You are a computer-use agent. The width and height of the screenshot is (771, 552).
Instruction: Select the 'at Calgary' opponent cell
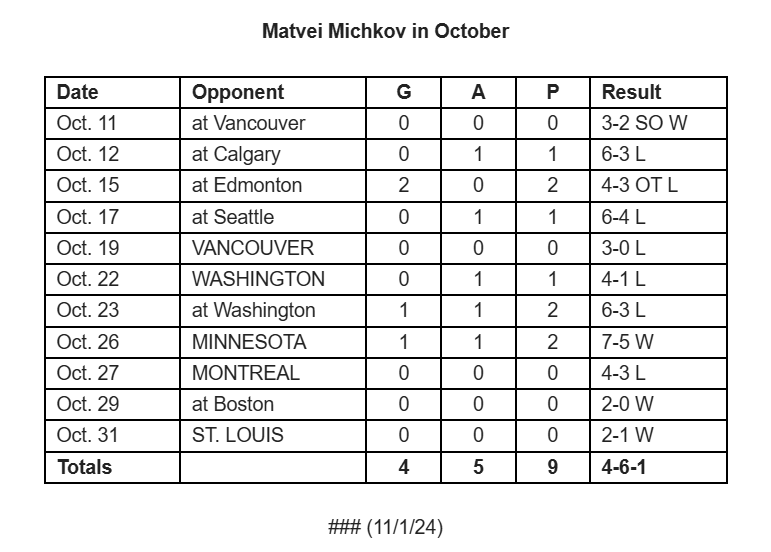273,154
